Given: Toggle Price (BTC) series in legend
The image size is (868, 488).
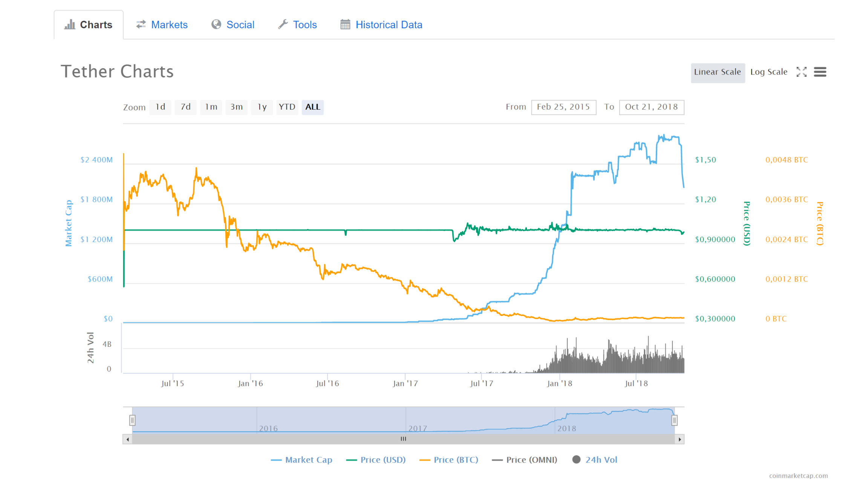Looking at the screenshot, I should [x=449, y=460].
